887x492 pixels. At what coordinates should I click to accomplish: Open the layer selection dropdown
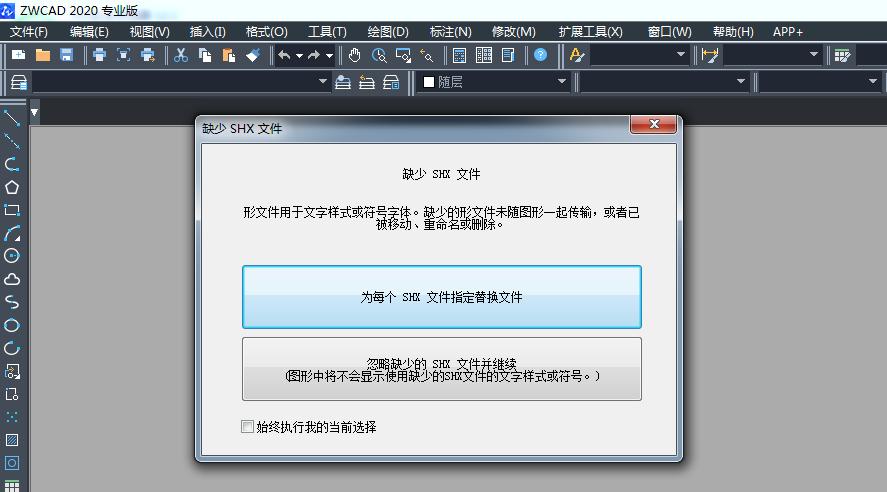coord(322,81)
